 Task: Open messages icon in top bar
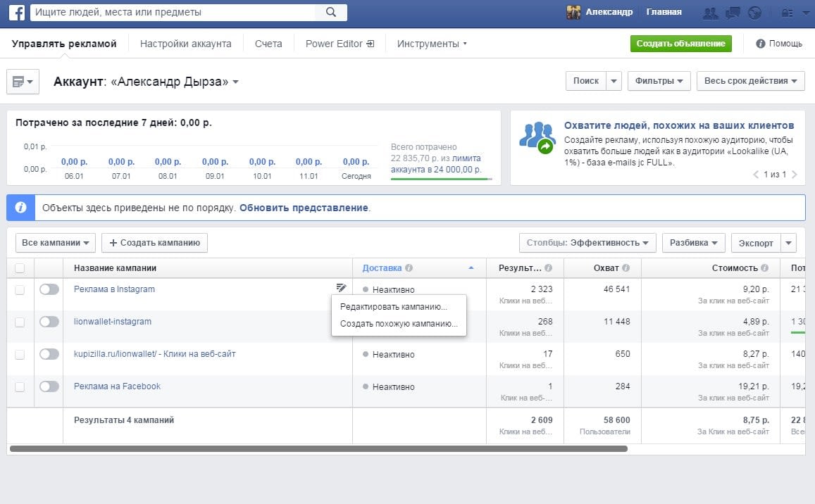(x=733, y=13)
